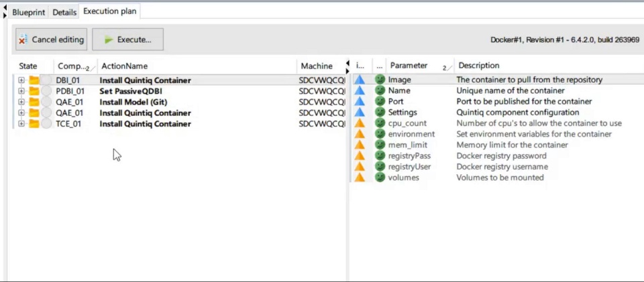The image size is (644, 282).
Task: Click the Execute... button
Action: [x=127, y=40]
